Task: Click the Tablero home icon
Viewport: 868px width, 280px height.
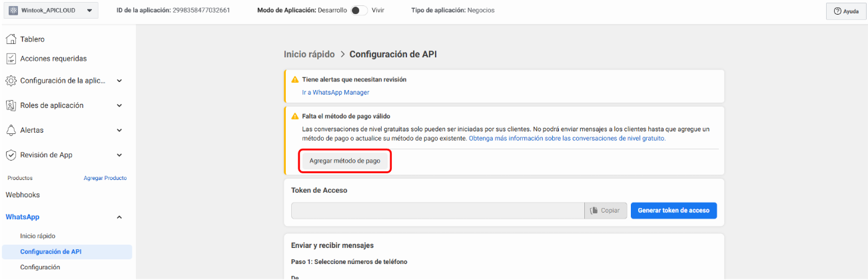Action: point(11,39)
